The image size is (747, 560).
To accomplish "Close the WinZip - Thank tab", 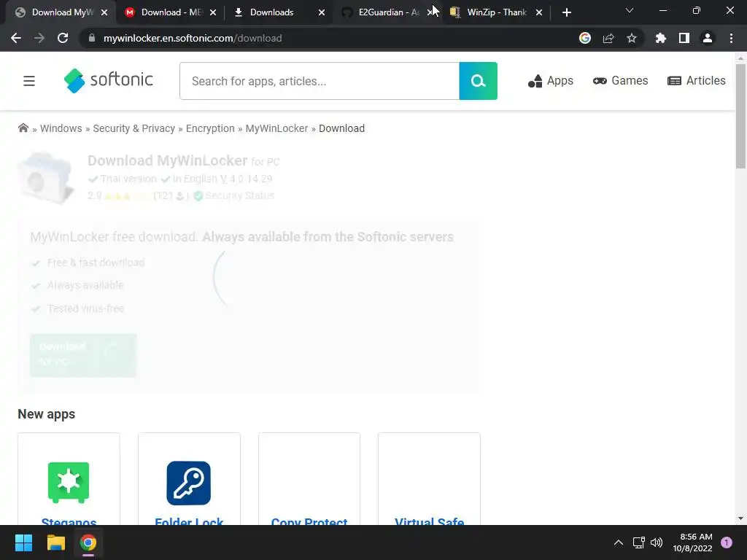I will (x=539, y=12).
